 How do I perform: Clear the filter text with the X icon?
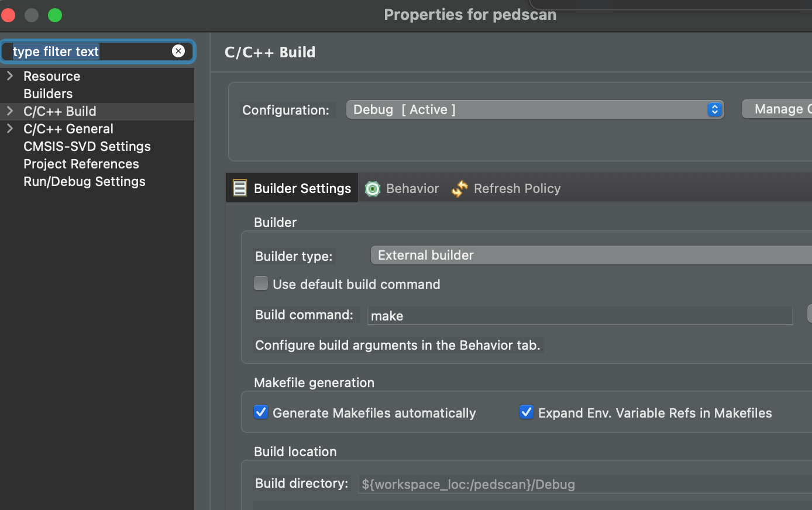178,51
